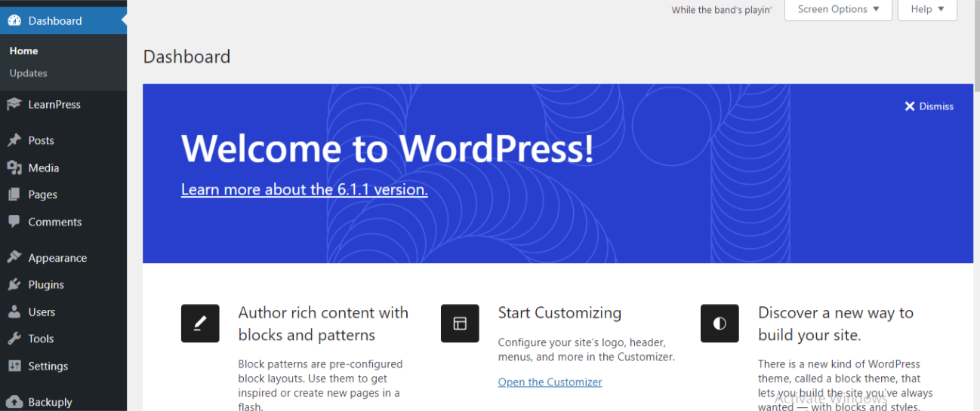This screenshot has width=980, height=411.
Task: Click the Dashboard page title
Action: coord(186,57)
